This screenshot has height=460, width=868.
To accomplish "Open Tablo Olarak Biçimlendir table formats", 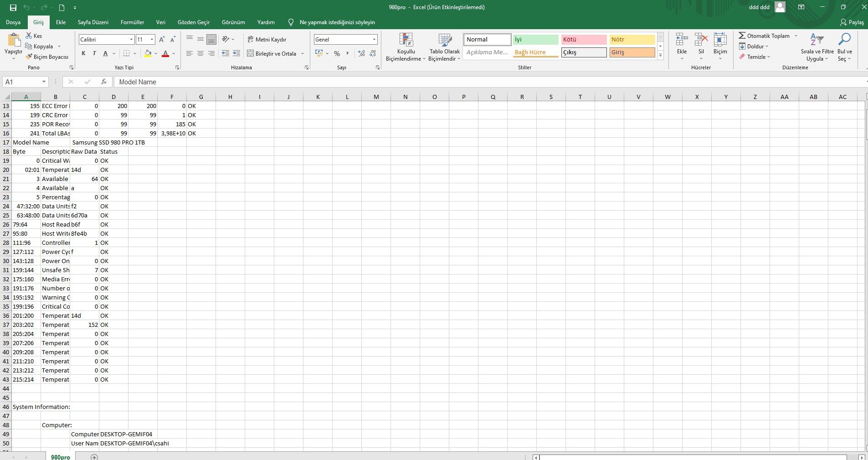I will pyautogui.click(x=444, y=47).
